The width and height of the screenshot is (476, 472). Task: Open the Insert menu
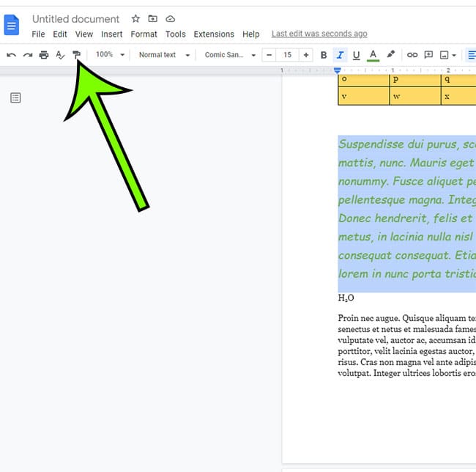coord(112,34)
